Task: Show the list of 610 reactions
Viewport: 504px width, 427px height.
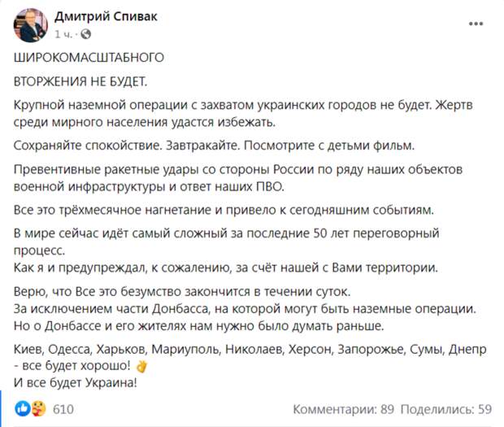Action: click(63, 408)
